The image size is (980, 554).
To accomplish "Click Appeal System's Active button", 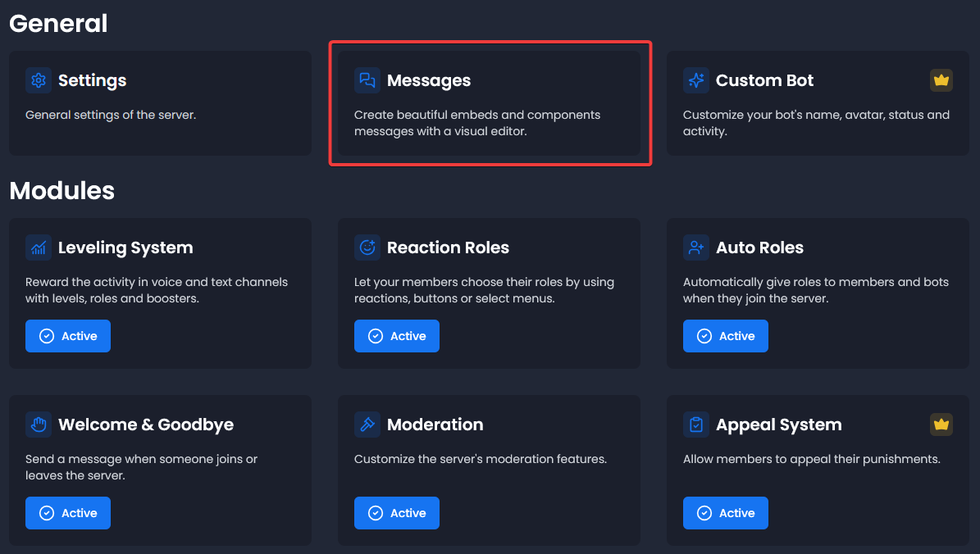I will pyautogui.click(x=726, y=512).
